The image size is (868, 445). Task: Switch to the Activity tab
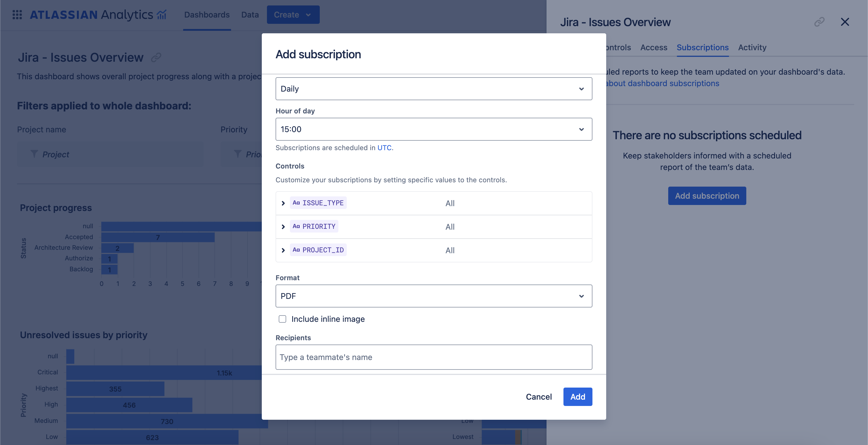click(752, 48)
